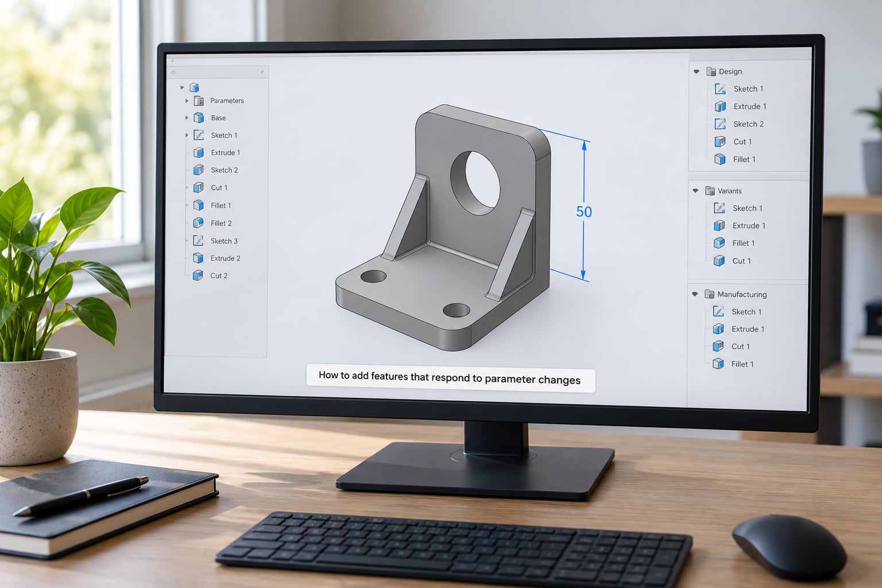Viewport: 882px width, 588px height.
Task: Click the 'Design' group title
Action: click(x=730, y=71)
